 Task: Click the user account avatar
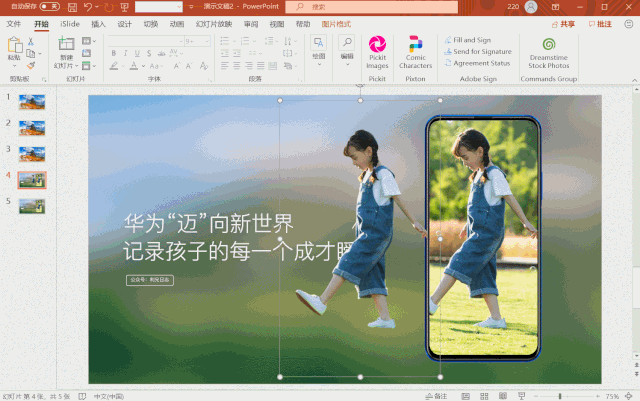point(531,7)
